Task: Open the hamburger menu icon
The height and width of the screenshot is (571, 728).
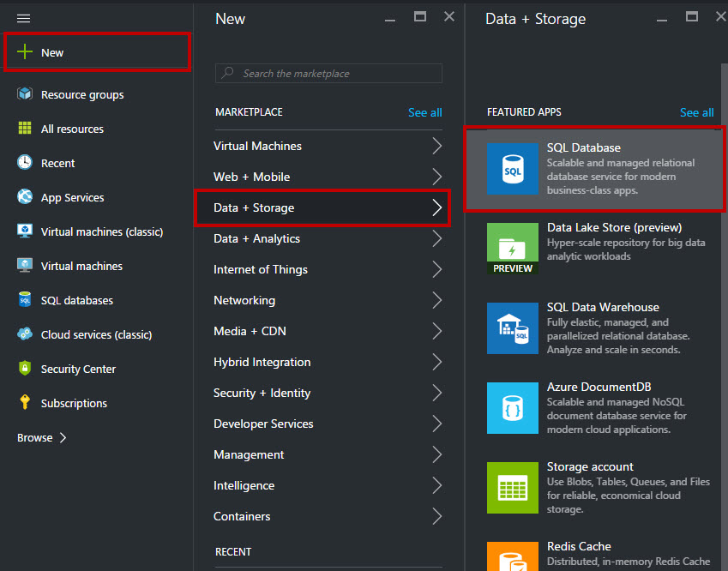Action: [24, 18]
